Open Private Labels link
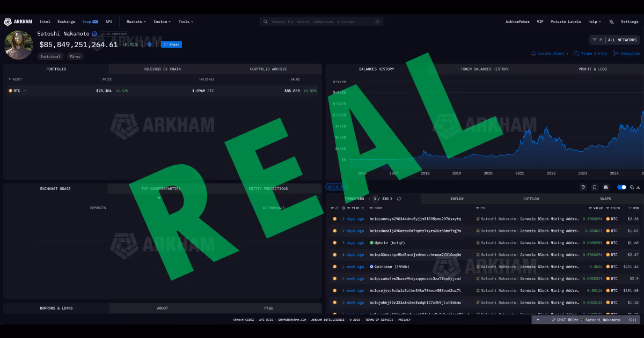This screenshot has height=338, width=644. click(x=566, y=22)
